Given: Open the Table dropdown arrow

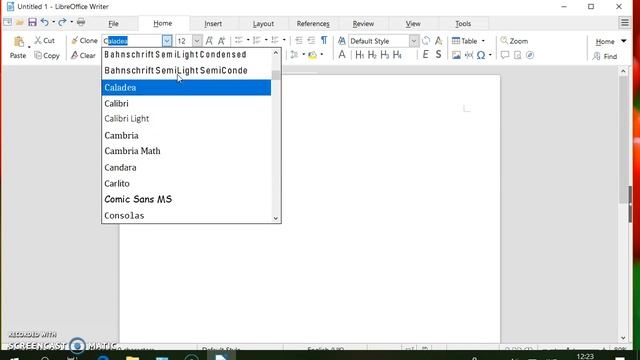Looking at the screenshot, I should 483,41.
